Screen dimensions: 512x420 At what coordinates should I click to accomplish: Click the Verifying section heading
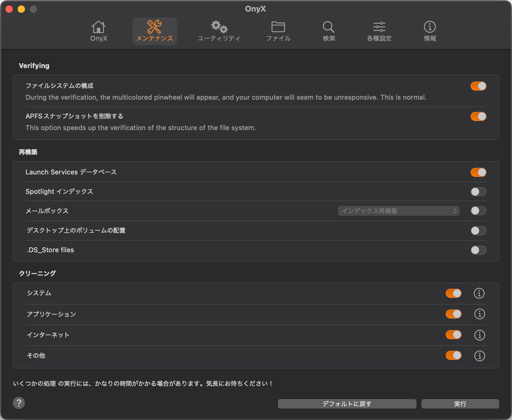point(34,66)
